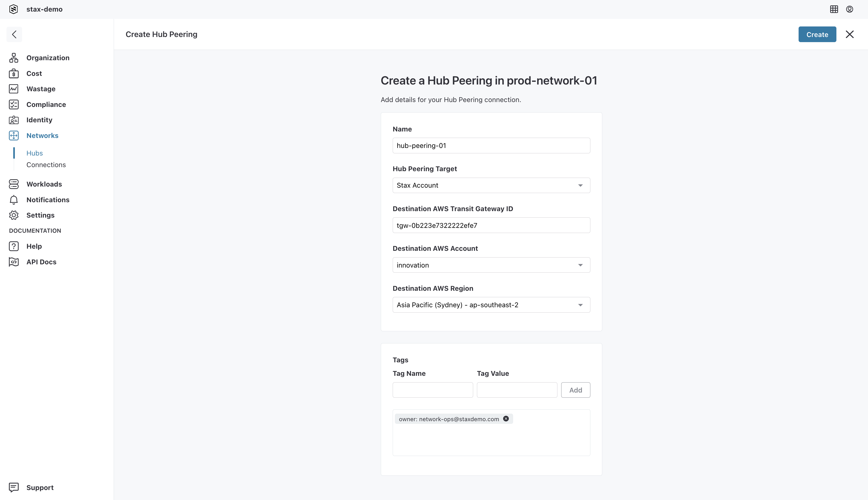Image resolution: width=868 pixels, height=500 pixels.
Task: Focus the Transit Gateway ID field
Action: (x=491, y=225)
